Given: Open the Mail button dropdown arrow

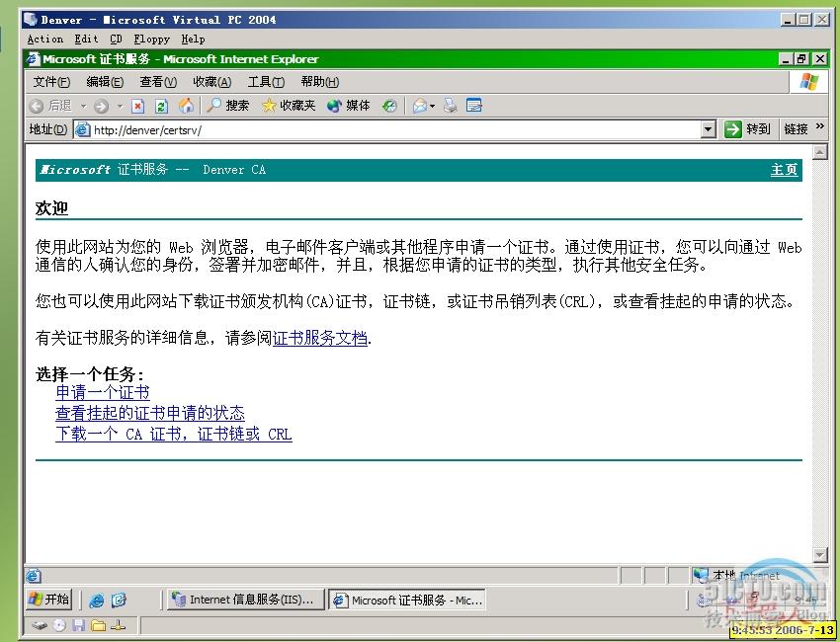Looking at the screenshot, I should [x=432, y=106].
